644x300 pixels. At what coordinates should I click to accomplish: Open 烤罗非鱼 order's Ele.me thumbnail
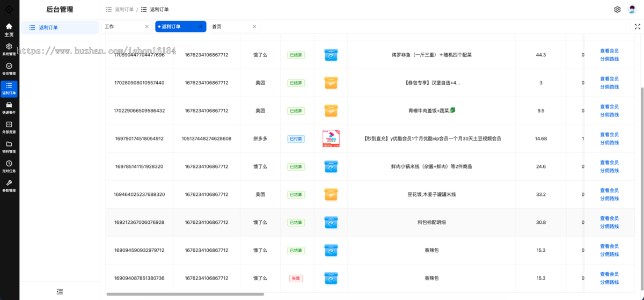click(331, 55)
